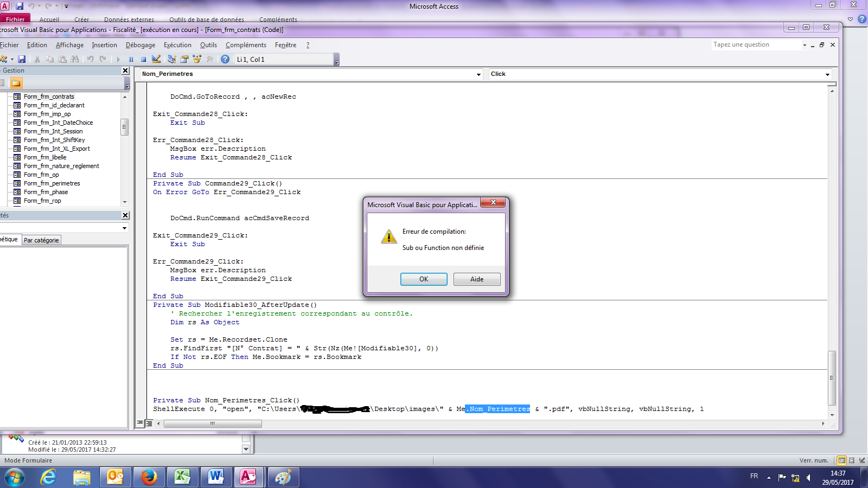Click the Save icon in VBA toolbar
The height and width of the screenshot is (488, 868).
pos(22,59)
